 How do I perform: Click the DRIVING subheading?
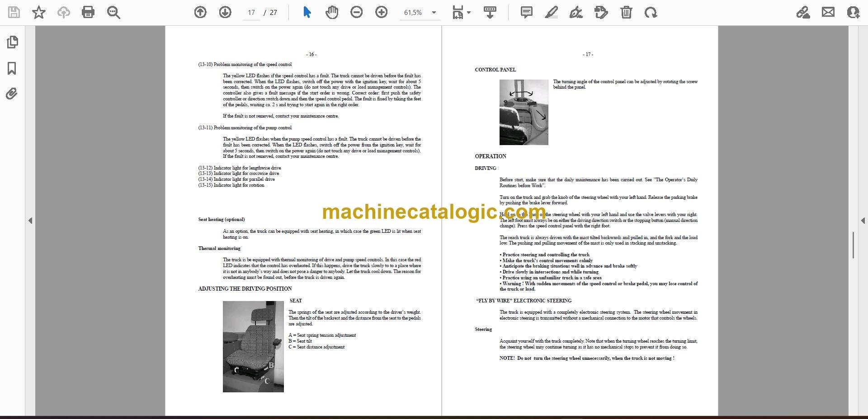pos(486,168)
